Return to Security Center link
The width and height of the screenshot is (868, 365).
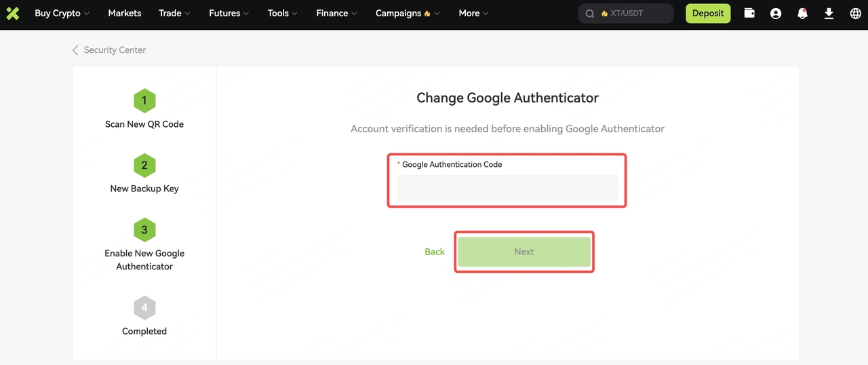coord(115,50)
